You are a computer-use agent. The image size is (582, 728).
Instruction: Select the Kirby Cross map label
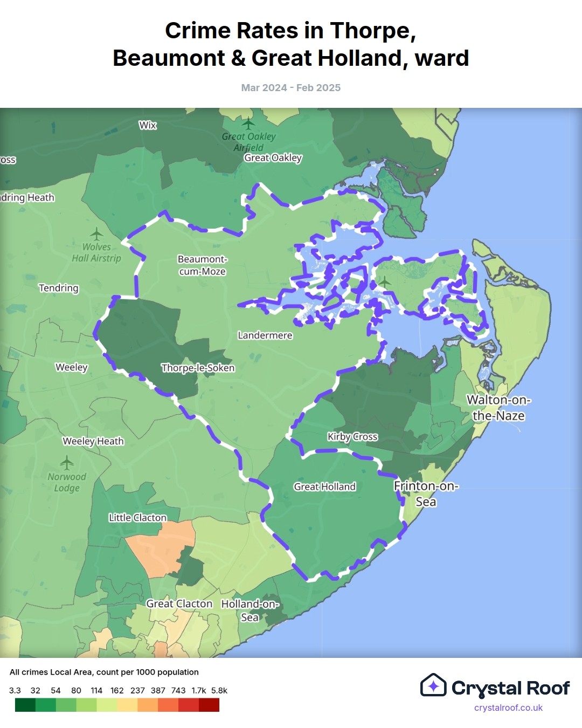(352, 437)
